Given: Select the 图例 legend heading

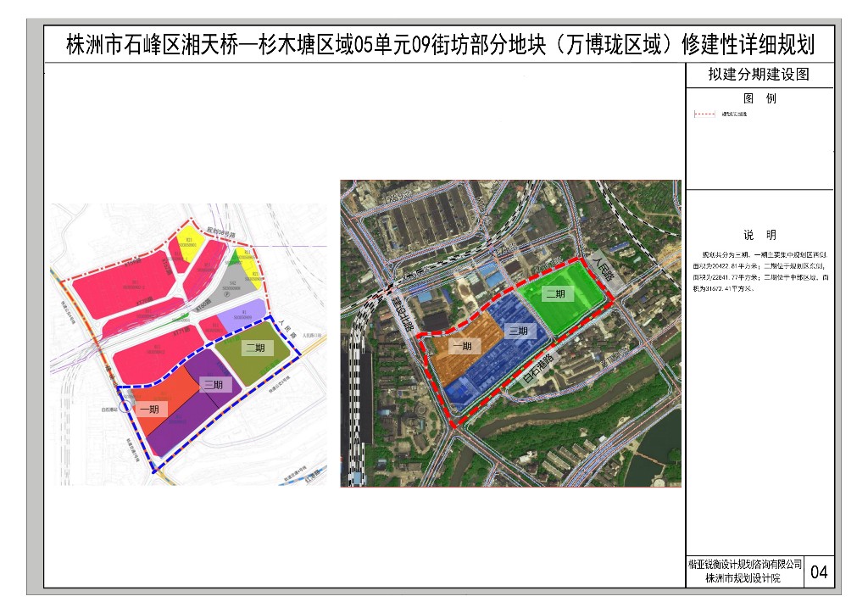Looking at the screenshot, I should pos(759,98).
